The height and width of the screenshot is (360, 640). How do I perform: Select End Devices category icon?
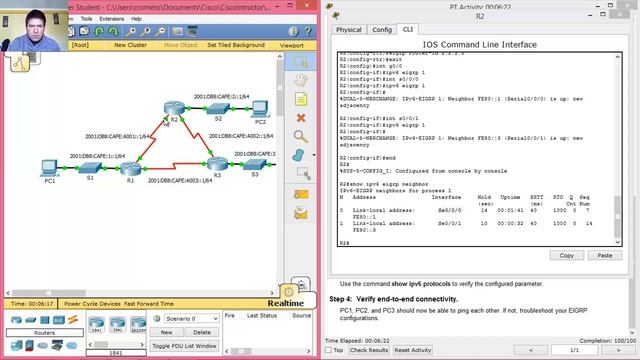[16, 346]
